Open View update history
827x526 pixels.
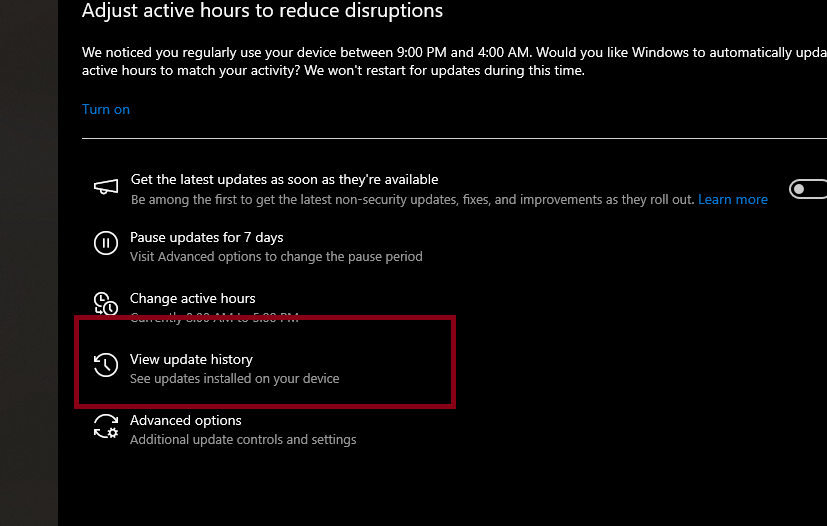coord(191,359)
